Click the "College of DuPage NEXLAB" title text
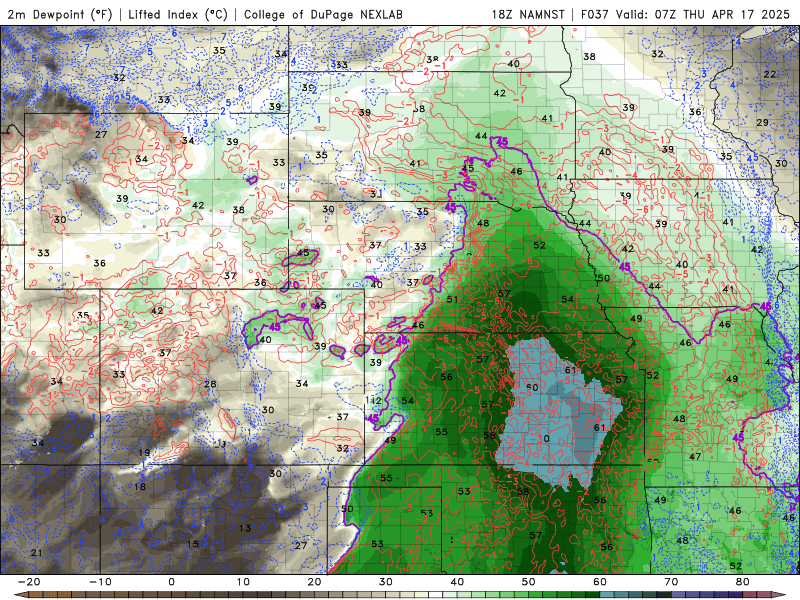 click(323, 14)
